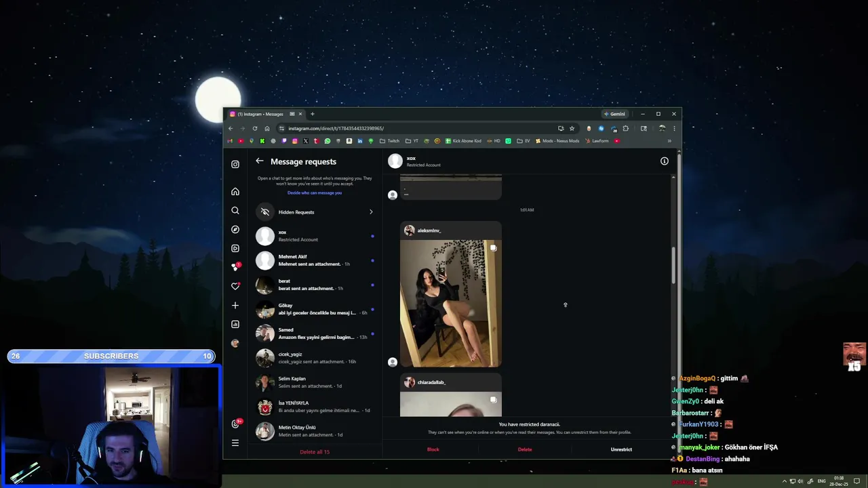The image size is (868, 488).
Task: Open the Reels icon in the sidebar
Action: pyautogui.click(x=235, y=248)
